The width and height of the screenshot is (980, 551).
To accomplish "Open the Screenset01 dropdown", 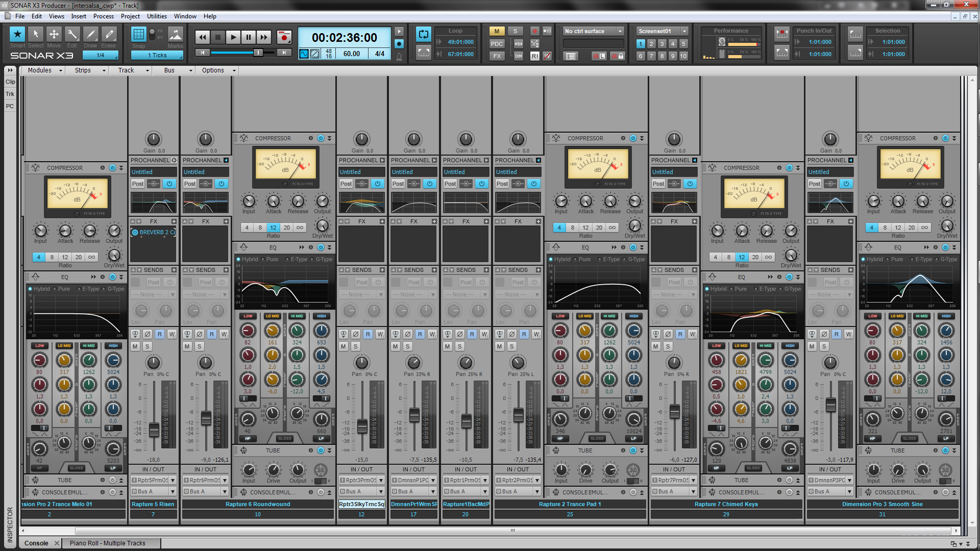I will [663, 31].
